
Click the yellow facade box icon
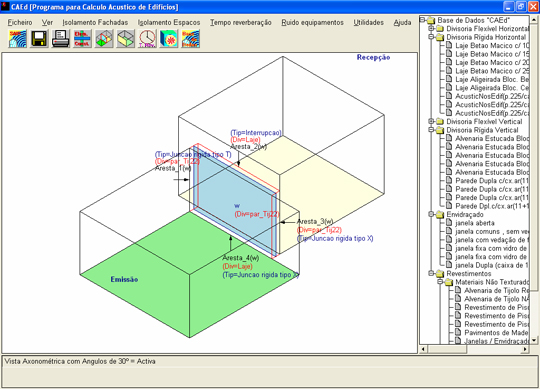(126, 38)
